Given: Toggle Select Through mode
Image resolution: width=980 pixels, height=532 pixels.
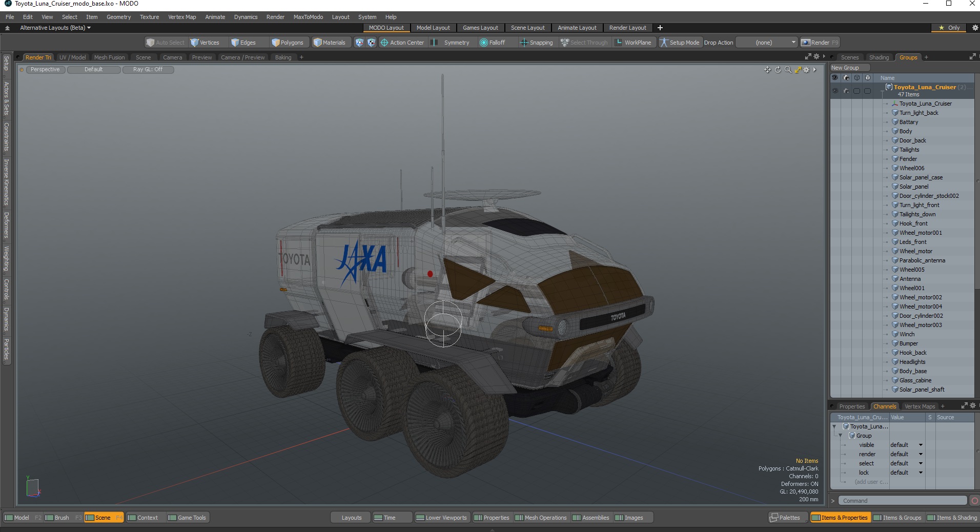Looking at the screenshot, I should [584, 43].
